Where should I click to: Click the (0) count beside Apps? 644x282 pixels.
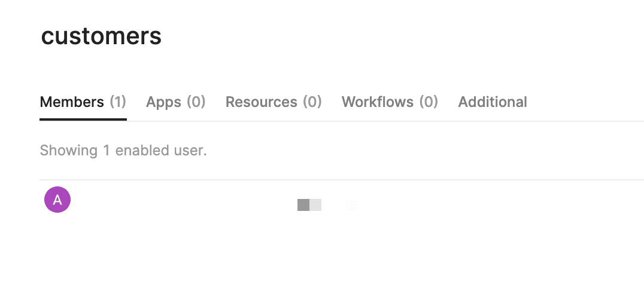coord(196,102)
